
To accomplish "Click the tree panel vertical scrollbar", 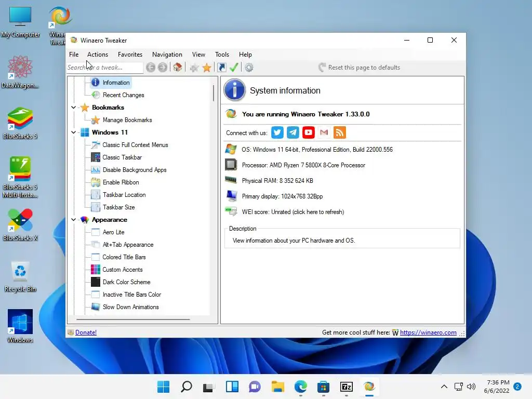I will [214, 93].
